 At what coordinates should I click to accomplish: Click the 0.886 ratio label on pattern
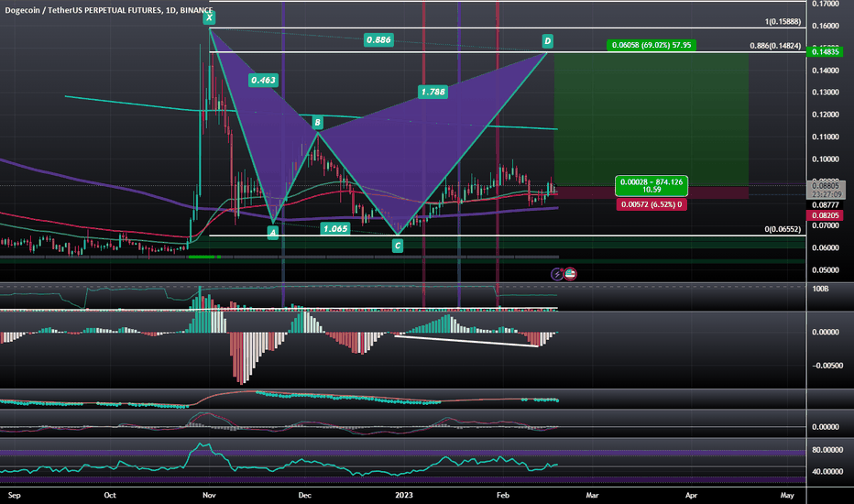coord(378,39)
